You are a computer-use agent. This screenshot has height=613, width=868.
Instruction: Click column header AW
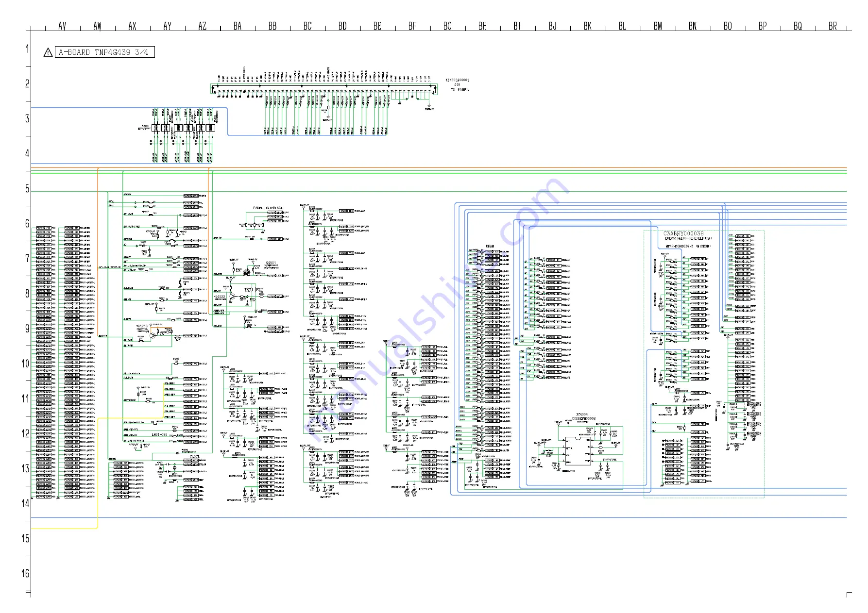click(x=97, y=26)
